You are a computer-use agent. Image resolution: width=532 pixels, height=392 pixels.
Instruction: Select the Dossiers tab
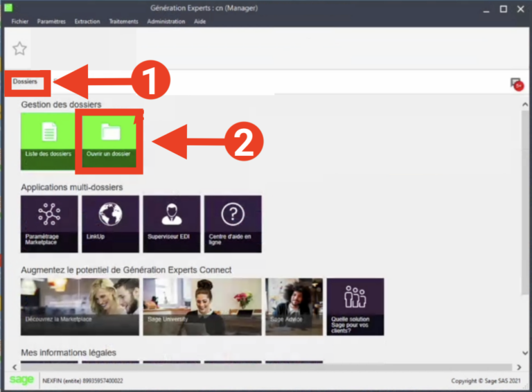click(x=25, y=82)
